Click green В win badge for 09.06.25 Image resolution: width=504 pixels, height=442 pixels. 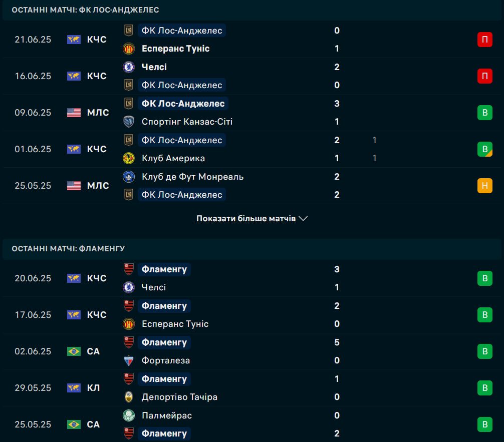[x=484, y=113]
